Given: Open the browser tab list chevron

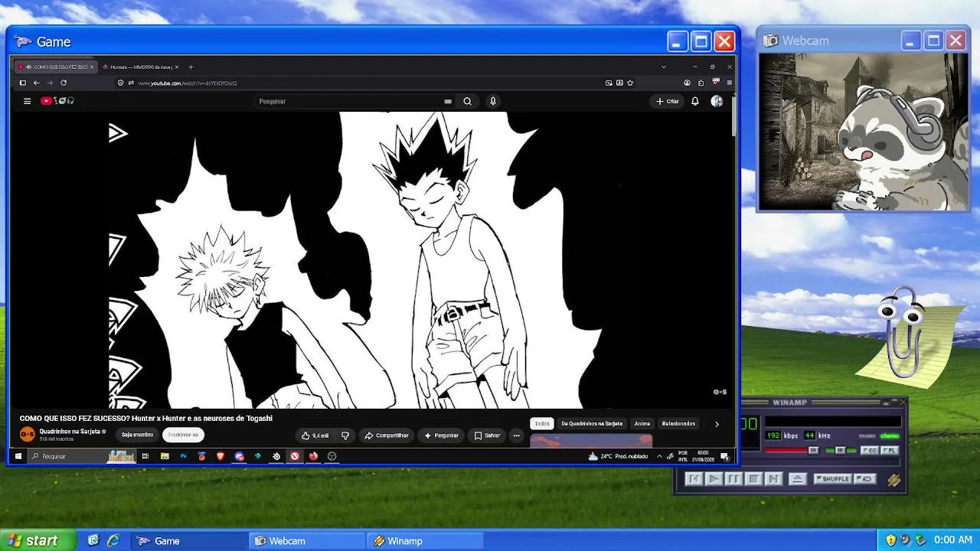Looking at the screenshot, I should tap(663, 67).
